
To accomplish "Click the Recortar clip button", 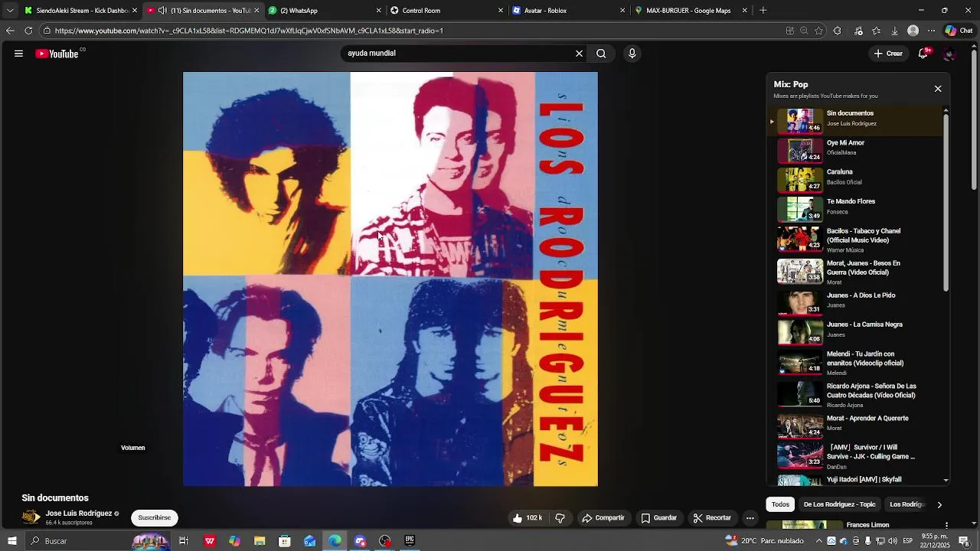I will (x=712, y=518).
